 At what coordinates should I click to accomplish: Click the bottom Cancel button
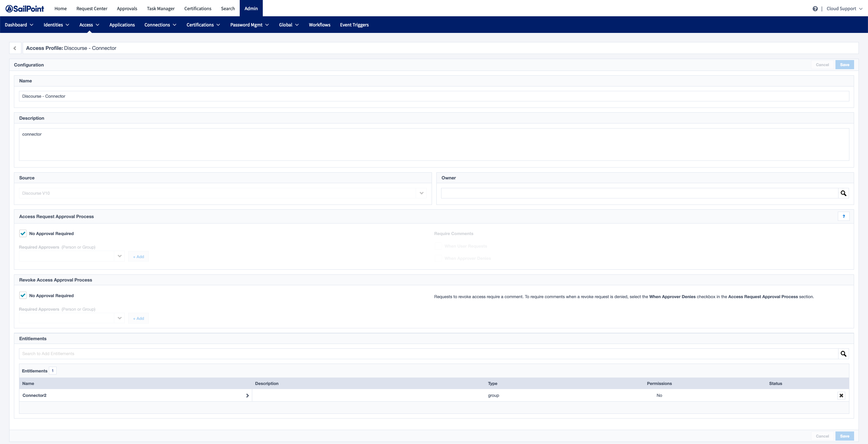pos(822,436)
